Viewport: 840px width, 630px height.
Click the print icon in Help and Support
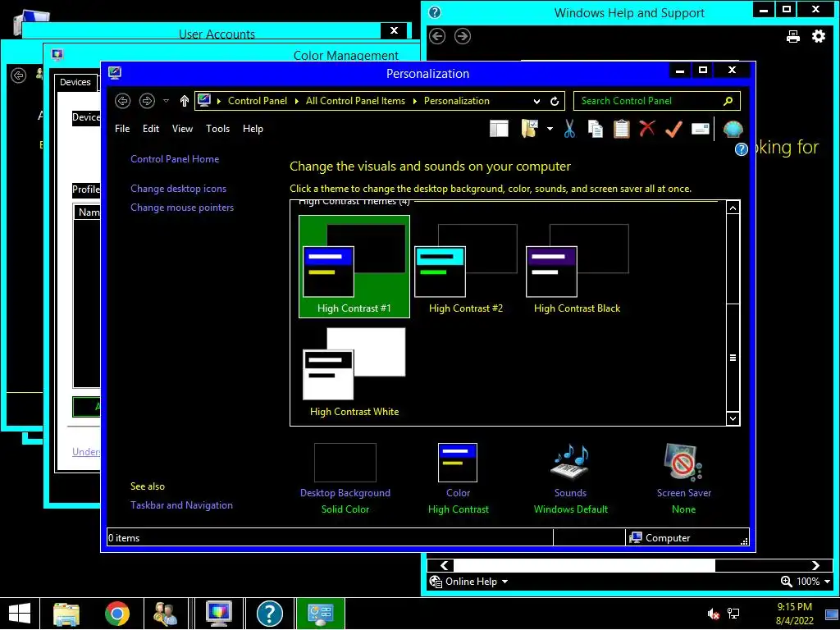click(793, 36)
